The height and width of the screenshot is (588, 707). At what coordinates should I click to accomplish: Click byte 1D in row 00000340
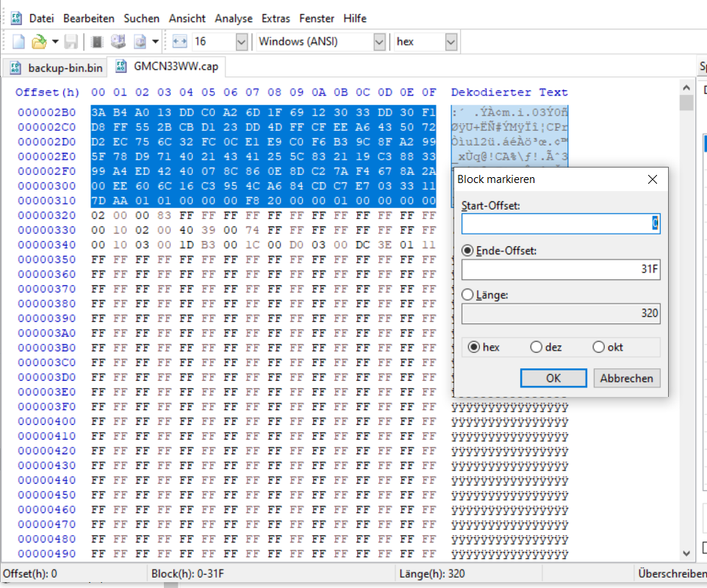click(x=186, y=245)
